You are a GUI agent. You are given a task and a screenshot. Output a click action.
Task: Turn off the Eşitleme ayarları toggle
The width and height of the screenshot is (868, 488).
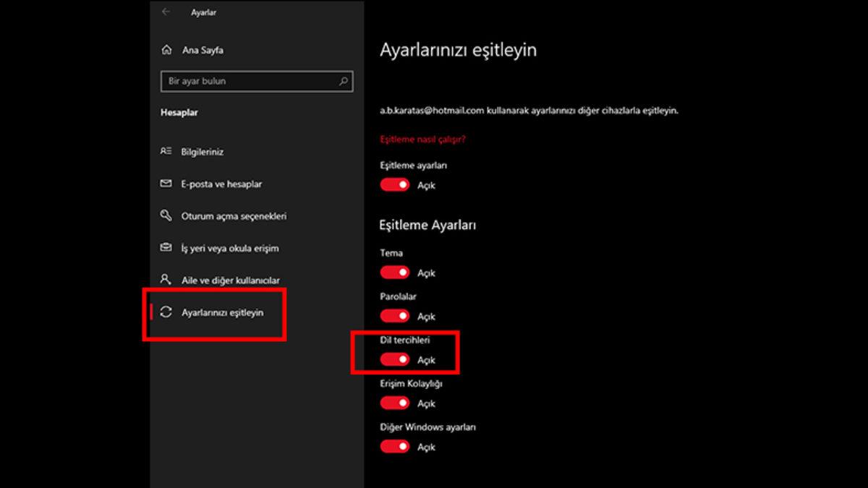tap(394, 184)
